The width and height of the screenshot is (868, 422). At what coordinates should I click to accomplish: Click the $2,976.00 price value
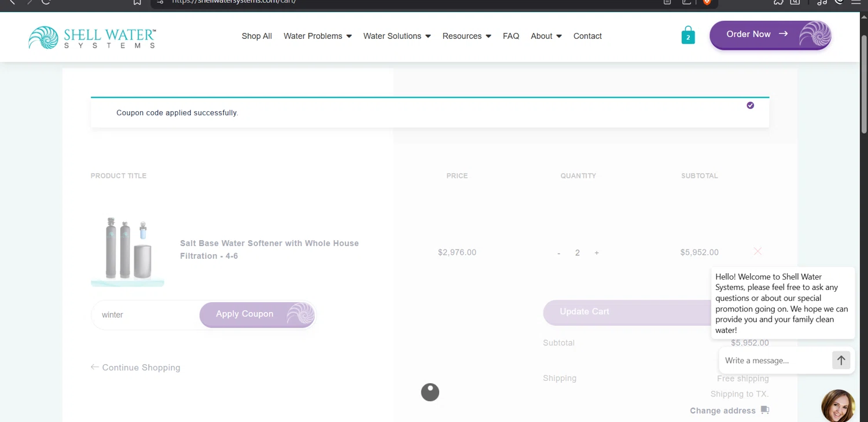457,252
